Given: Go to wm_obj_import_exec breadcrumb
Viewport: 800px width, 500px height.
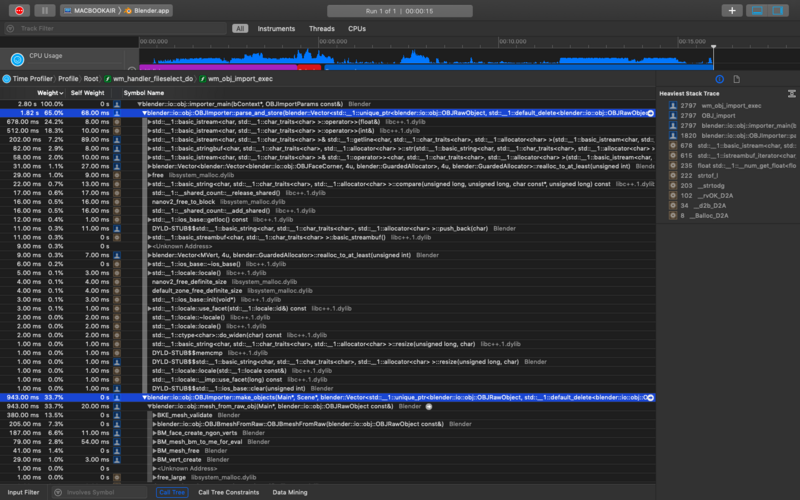Looking at the screenshot, I should [x=236, y=79].
